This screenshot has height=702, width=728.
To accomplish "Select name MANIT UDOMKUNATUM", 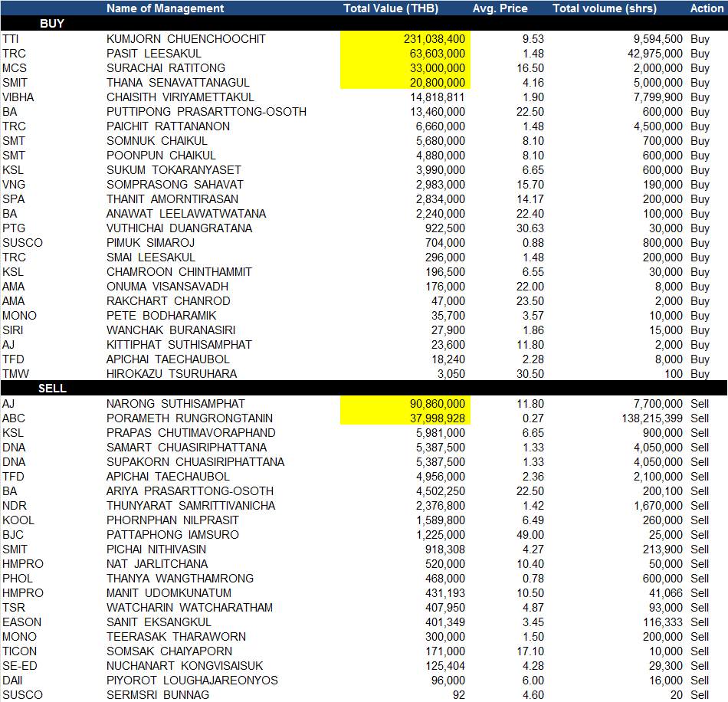I will pyautogui.click(x=169, y=593).
